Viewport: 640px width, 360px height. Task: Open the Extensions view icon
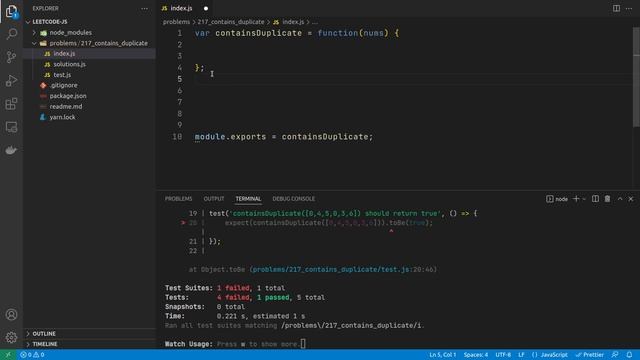click(x=11, y=104)
